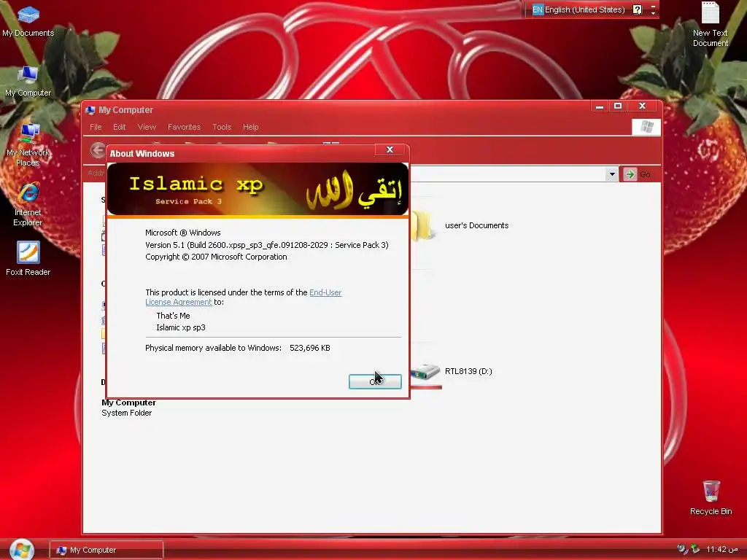Click the green Go arrow icon next to address bar
This screenshot has height=560, width=747.
click(630, 174)
